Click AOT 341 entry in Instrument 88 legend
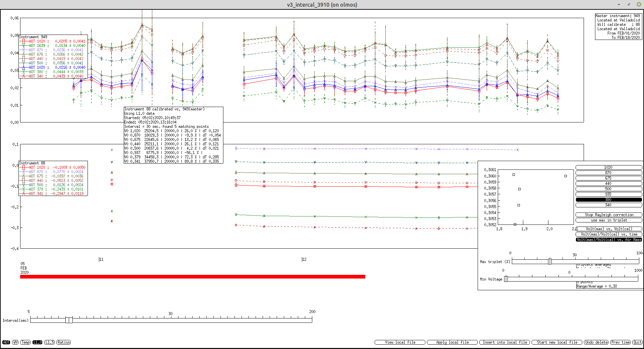644x349 pixels. (x=52, y=194)
